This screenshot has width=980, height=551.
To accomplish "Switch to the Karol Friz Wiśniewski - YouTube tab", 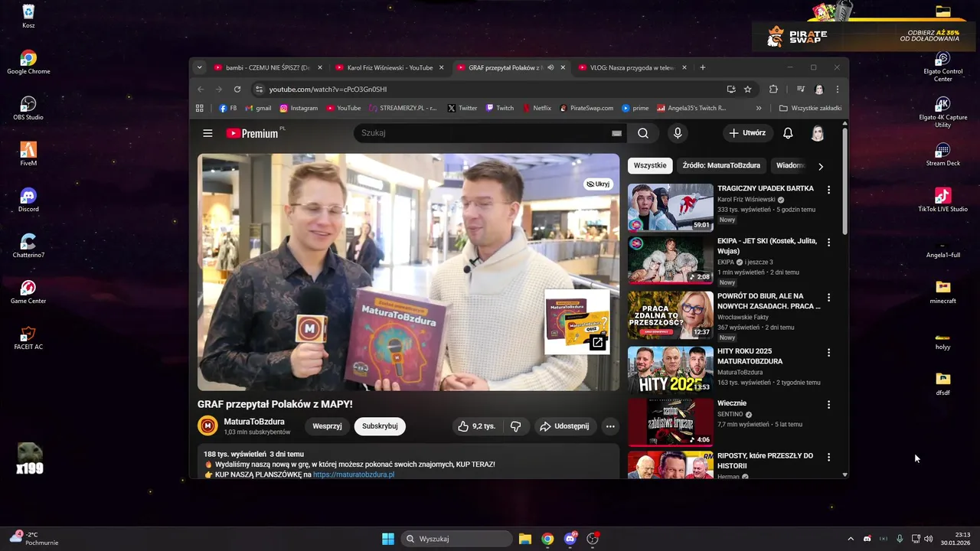I will [390, 67].
